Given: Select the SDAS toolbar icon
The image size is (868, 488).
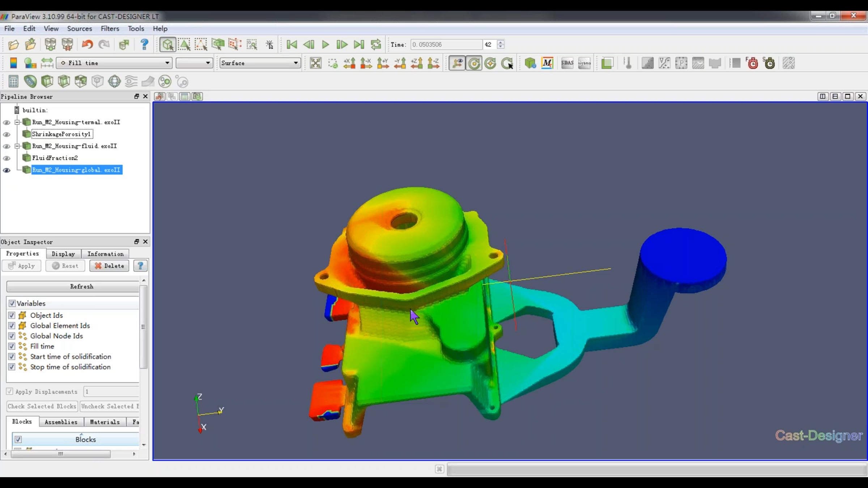Looking at the screenshot, I should coord(567,63).
